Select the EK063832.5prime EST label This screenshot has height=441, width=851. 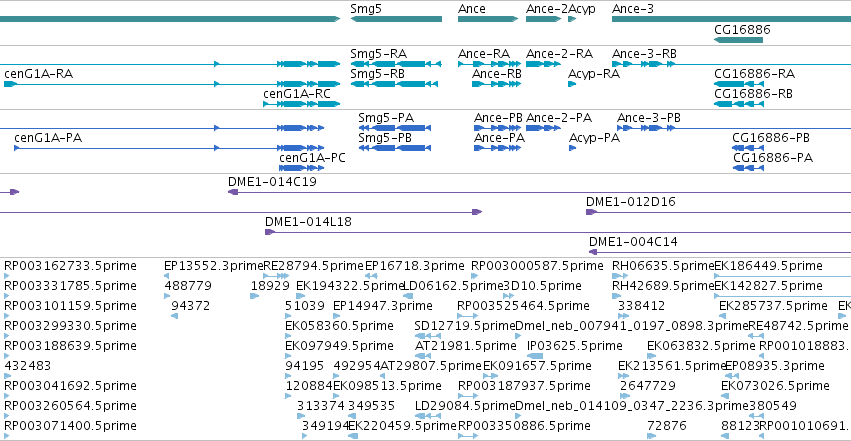[701, 346]
